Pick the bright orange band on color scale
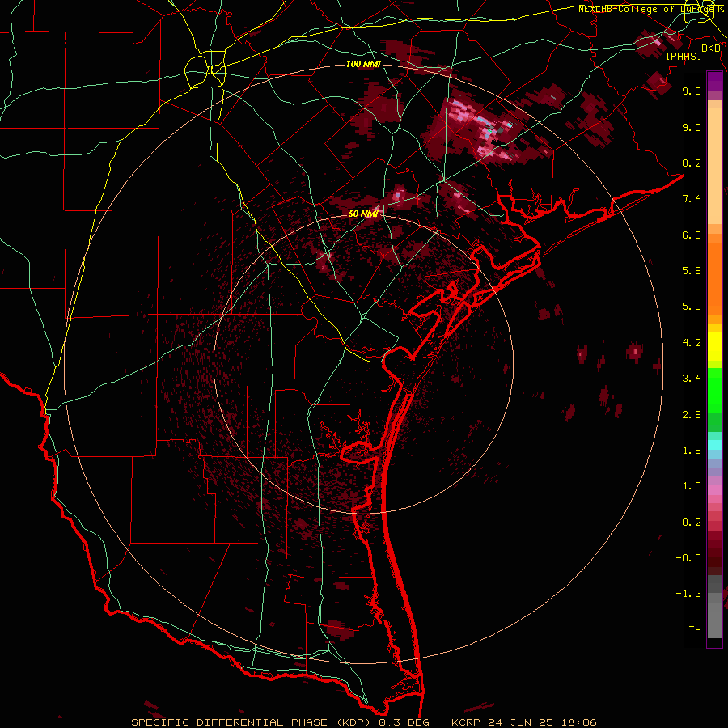Image resolution: width=728 pixels, height=728 pixels. tap(714, 280)
